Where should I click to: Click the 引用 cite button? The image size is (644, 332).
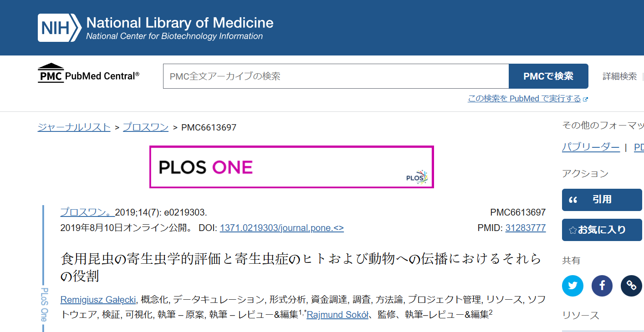[602, 200]
